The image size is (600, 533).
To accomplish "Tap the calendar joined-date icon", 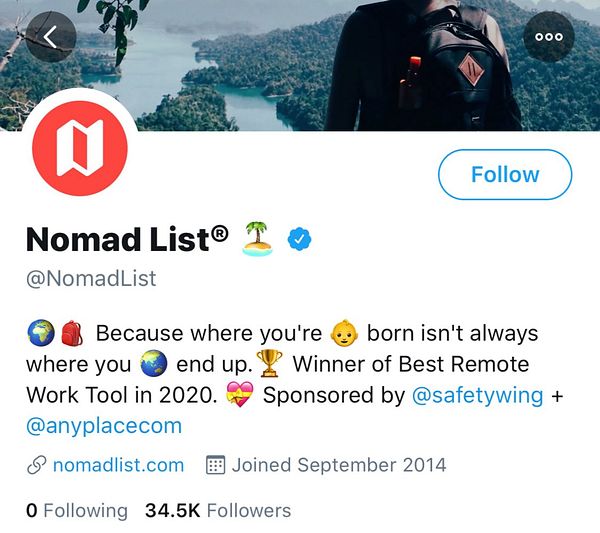I will click(215, 465).
